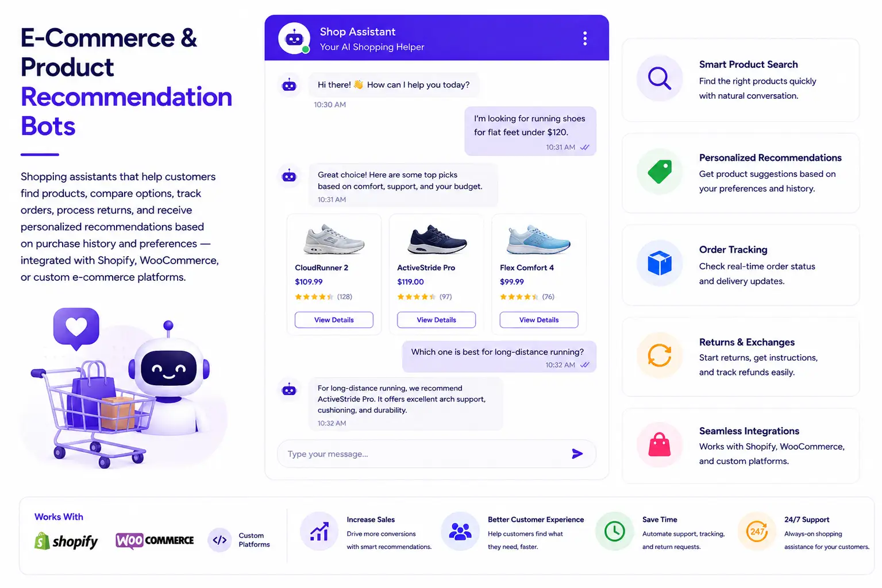Click the WooCommerce logo
Screen dimensions: 882x588
coord(155,540)
